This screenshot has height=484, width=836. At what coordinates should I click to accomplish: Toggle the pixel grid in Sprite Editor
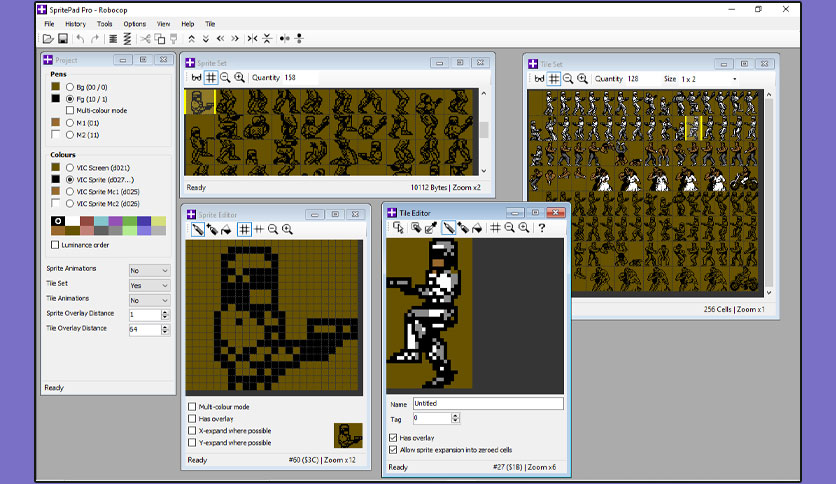point(244,230)
